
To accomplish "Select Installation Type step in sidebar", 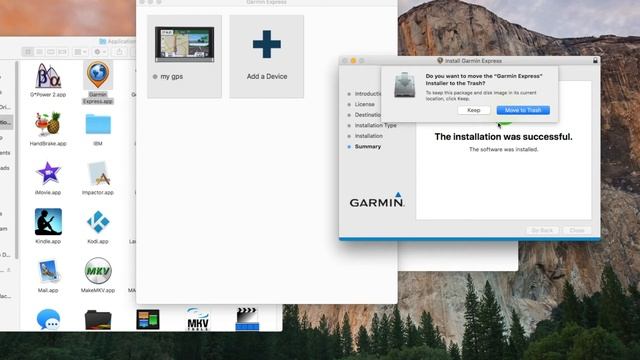I will [x=376, y=125].
